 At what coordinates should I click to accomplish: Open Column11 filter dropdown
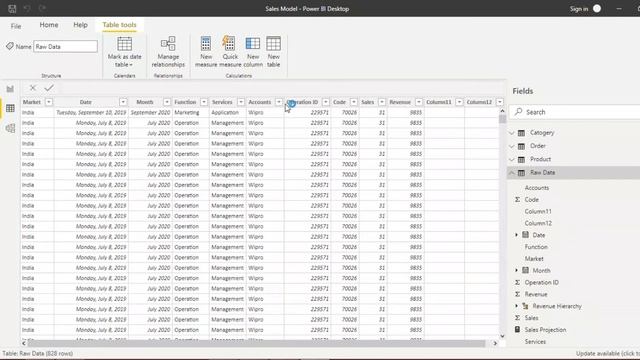coord(459,102)
